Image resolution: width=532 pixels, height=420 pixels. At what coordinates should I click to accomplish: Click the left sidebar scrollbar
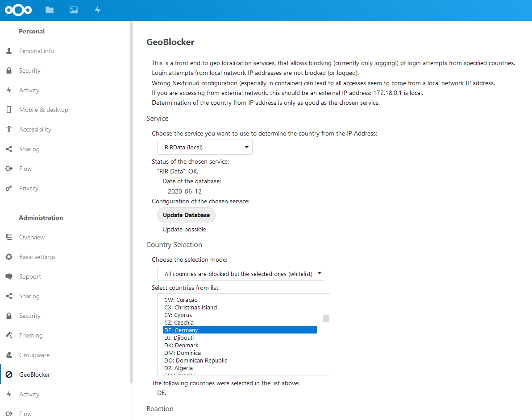tap(131, 202)
